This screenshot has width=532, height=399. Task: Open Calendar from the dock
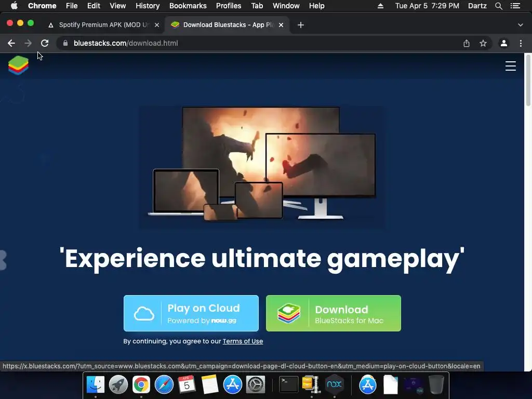[x=187, y=384]
